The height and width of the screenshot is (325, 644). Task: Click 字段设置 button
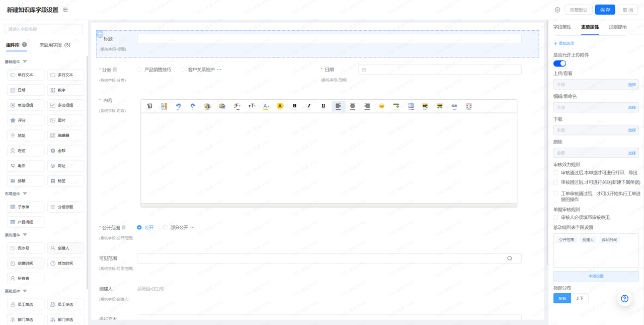pyautogui.click(x=596, y=276)
